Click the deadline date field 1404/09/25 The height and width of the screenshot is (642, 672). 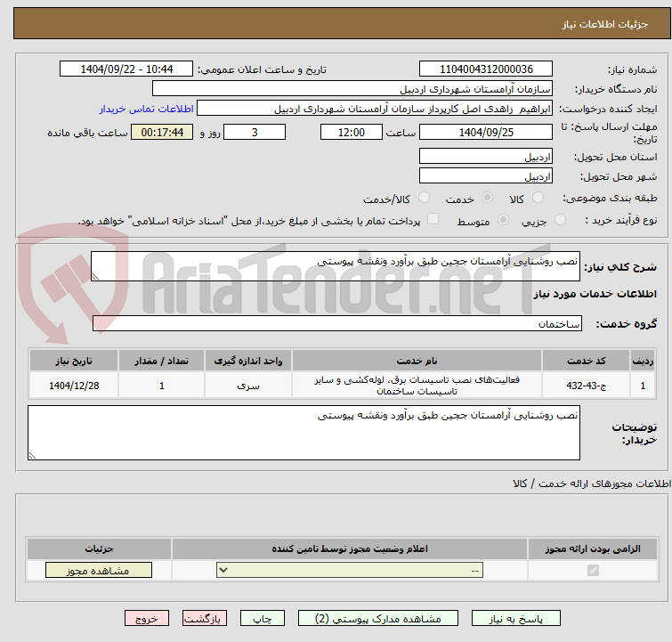click(x=486, y=132)
